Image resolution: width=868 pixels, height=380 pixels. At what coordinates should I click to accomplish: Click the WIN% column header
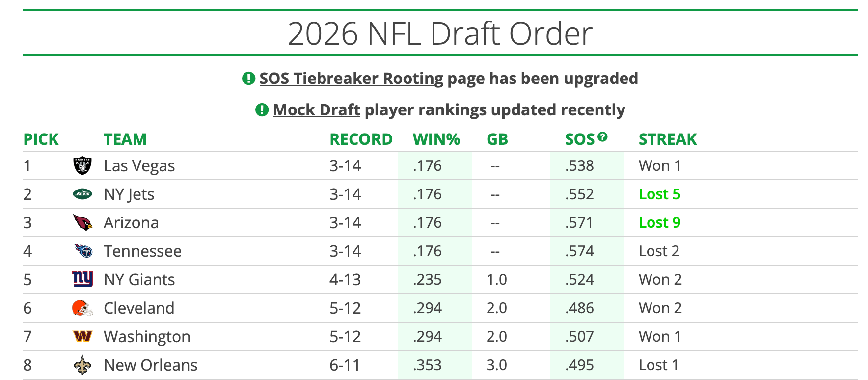pyautogui.click(x=436, y=139)
